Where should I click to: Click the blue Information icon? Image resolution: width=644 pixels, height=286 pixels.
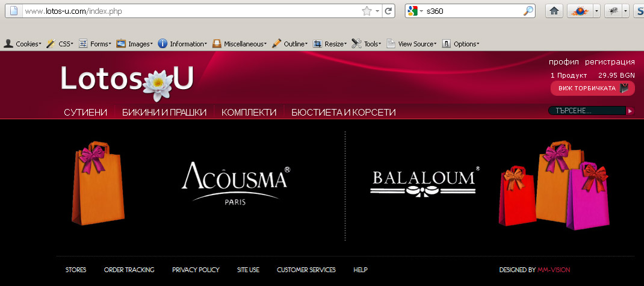163,43
